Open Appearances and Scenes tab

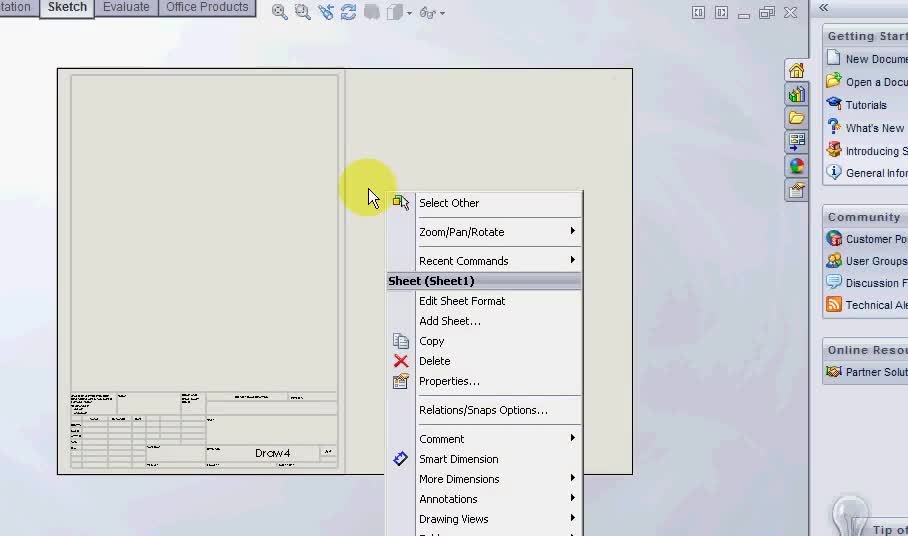pyautogui.click(x=797, y=166)
